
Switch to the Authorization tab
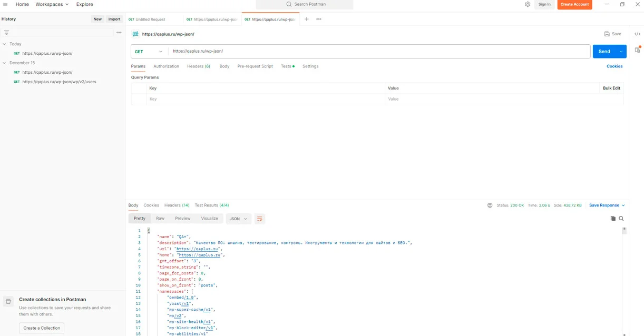coord(166,66)
